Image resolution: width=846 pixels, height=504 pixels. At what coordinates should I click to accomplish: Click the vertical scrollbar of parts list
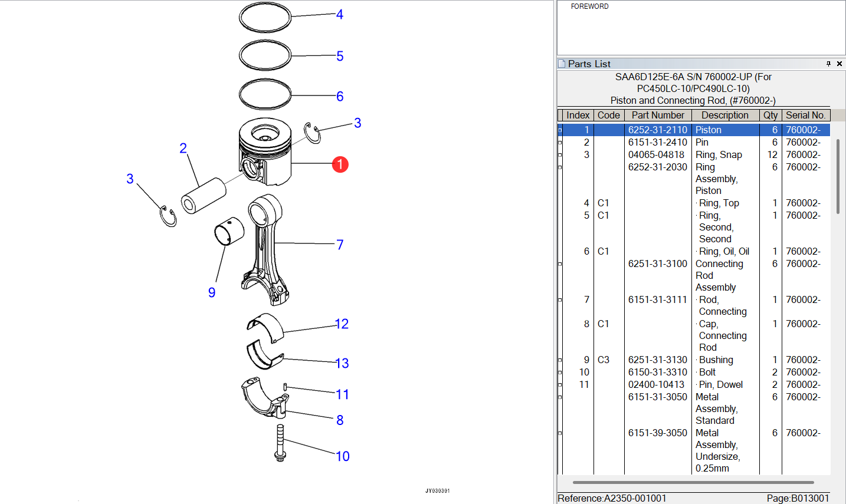point(837,177)
